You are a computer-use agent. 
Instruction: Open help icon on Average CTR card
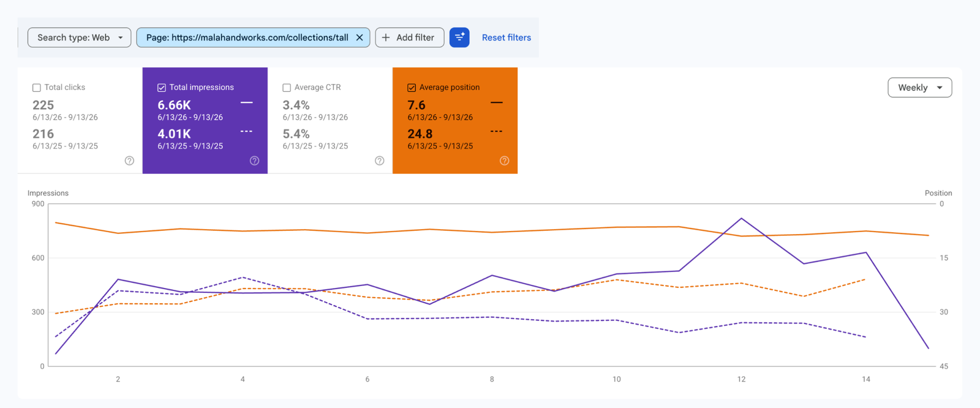tap(379, 161)
